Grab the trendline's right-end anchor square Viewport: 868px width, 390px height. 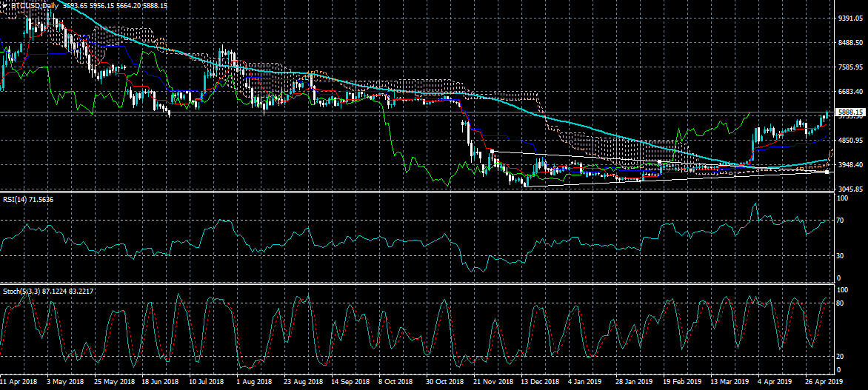click(x=827, y=172)
